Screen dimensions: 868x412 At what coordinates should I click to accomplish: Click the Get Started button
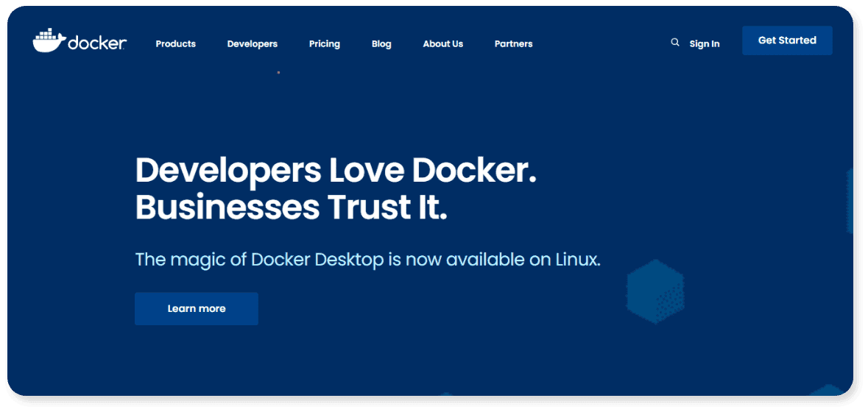(x=787, y=40)
